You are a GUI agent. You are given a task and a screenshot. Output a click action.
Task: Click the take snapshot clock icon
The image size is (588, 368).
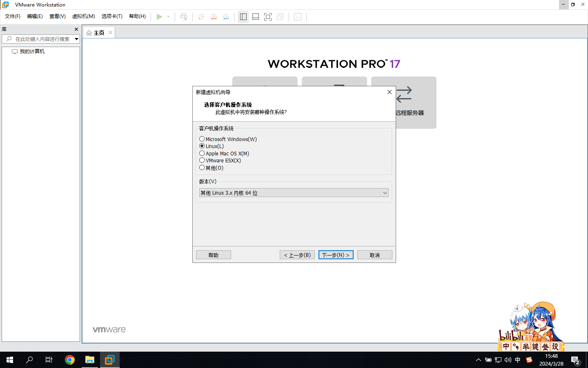pyautogui.click(x=201, y=17)
